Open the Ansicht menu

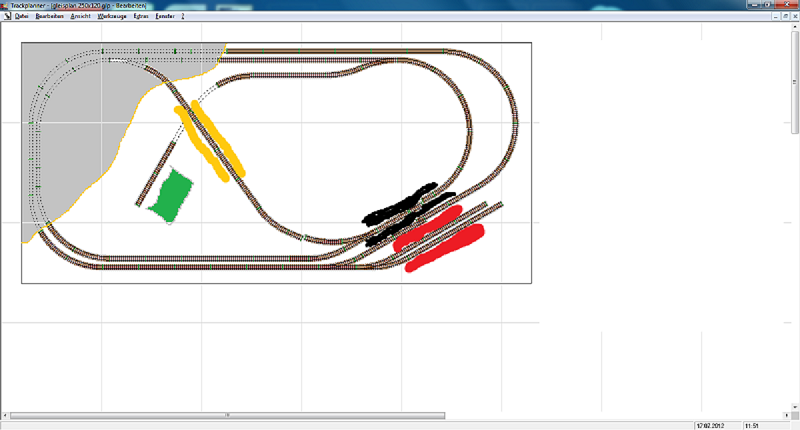coord(81,16)
